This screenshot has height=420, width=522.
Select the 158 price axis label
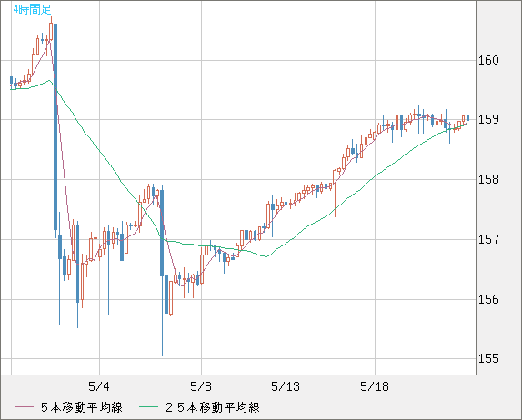[x=488, y=179]
